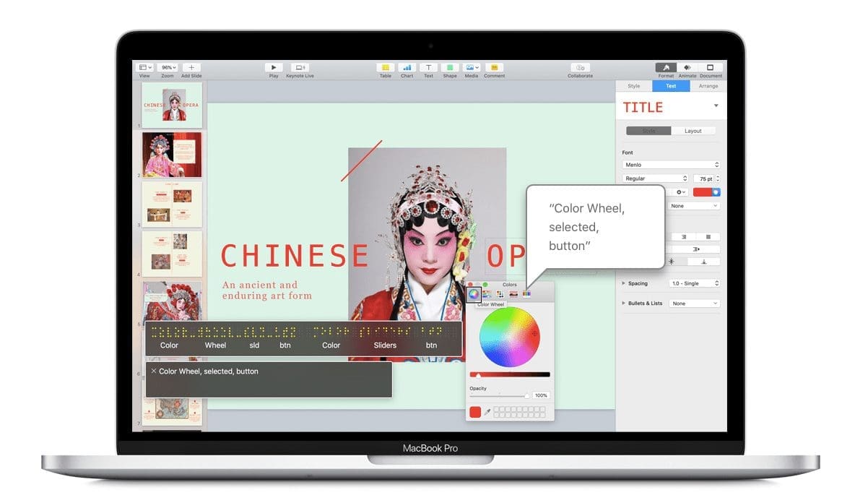Insert a Table from the toolbar
868x495 pixels.
coord(386,67)
